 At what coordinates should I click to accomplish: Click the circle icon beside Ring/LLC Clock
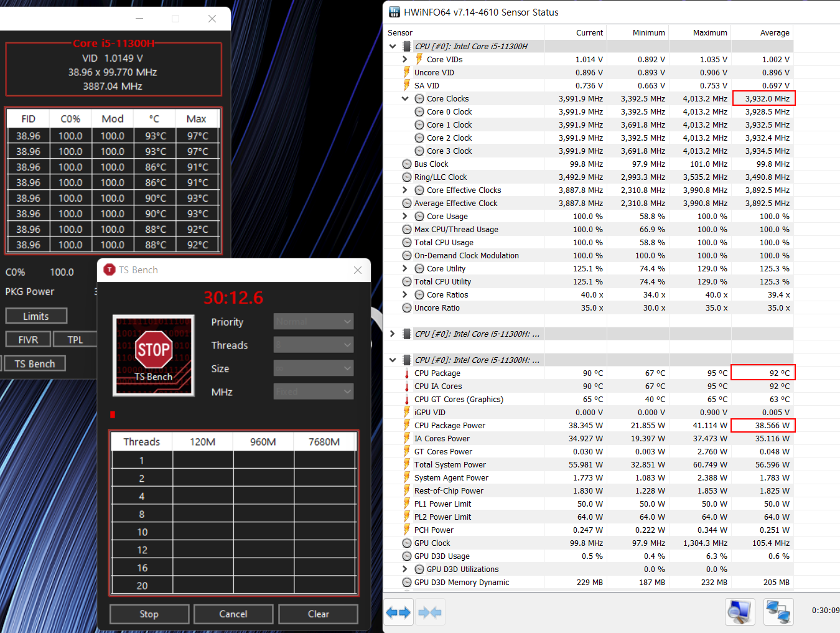coord(407,177)
